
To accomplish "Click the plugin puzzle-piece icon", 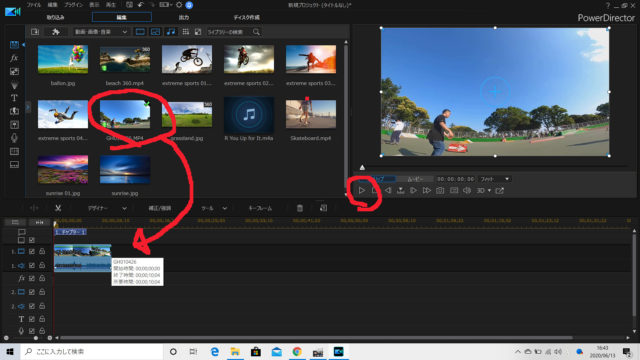I will pyautogui.click(x=56, y=31).
